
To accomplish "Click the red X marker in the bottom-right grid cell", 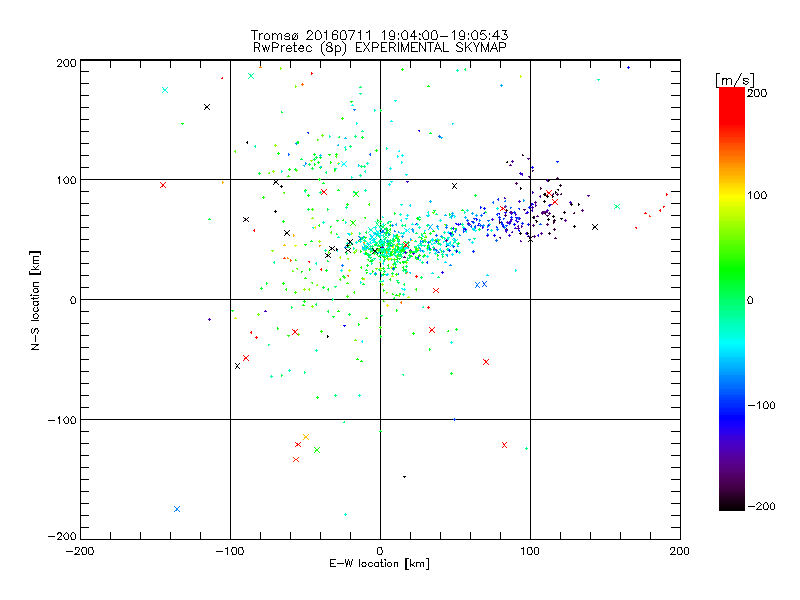I will 504,445.
